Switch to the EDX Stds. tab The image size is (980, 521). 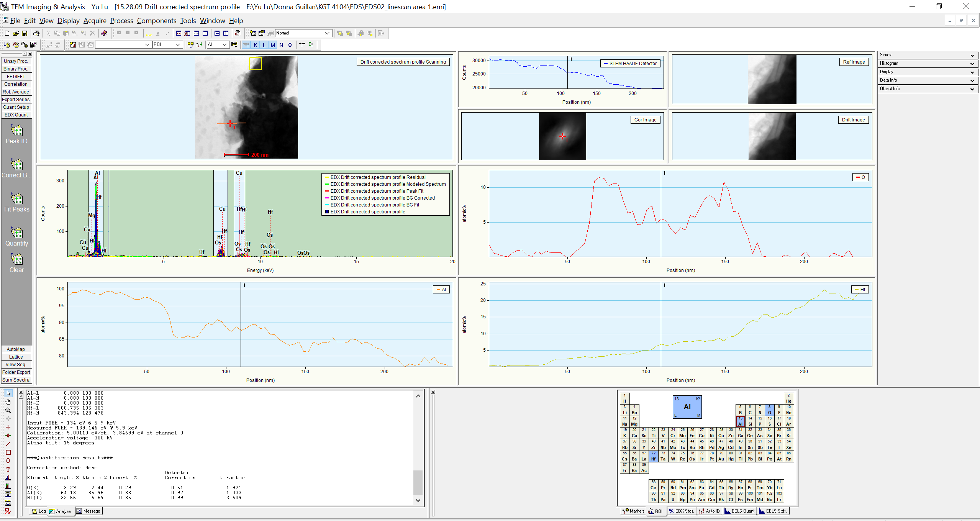681,511
